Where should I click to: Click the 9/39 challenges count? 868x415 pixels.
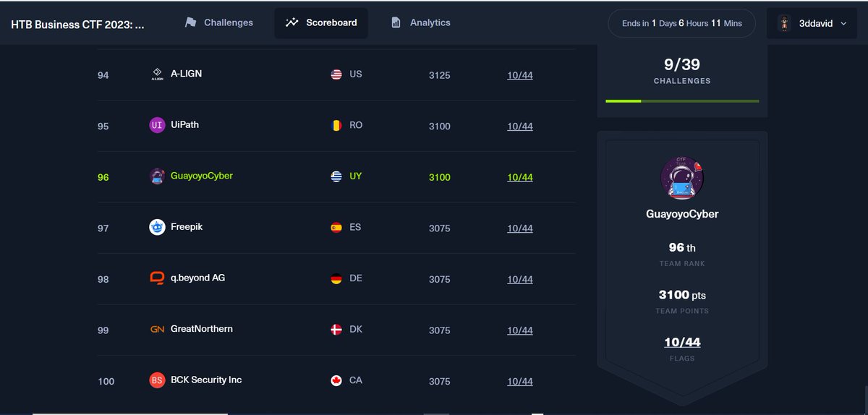tap(682, 65)
